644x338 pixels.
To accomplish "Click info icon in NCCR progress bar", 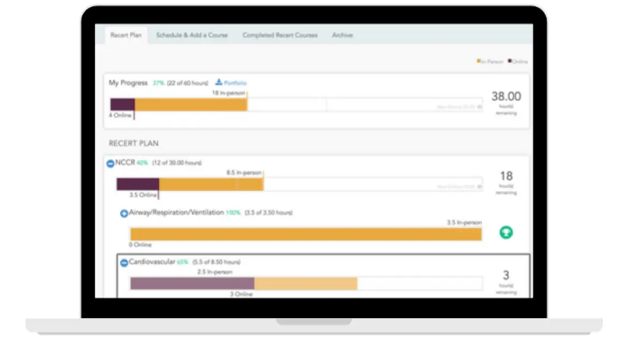I will (479, 187).
